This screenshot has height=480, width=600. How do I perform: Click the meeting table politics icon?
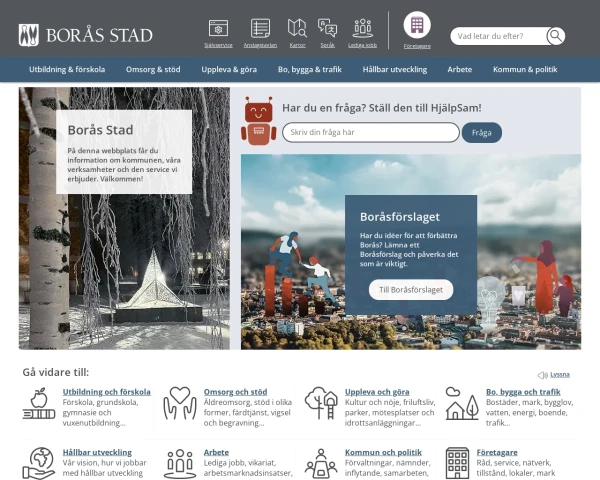321,464
